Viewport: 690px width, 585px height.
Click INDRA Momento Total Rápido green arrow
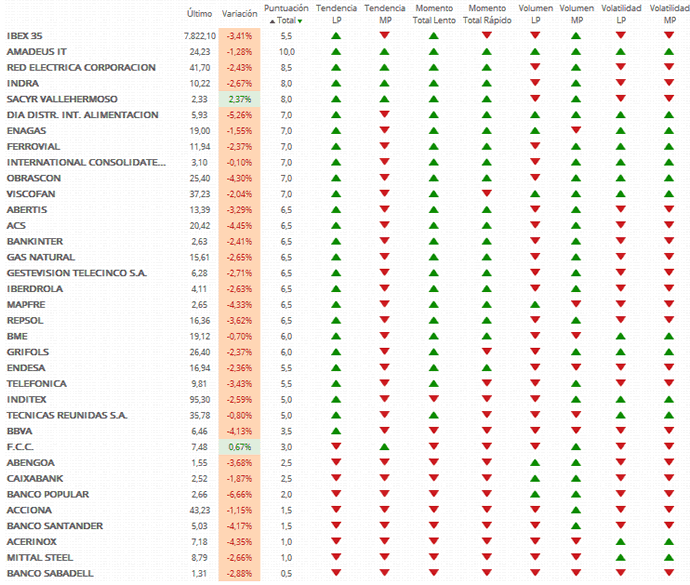click(x=487, y=84)
